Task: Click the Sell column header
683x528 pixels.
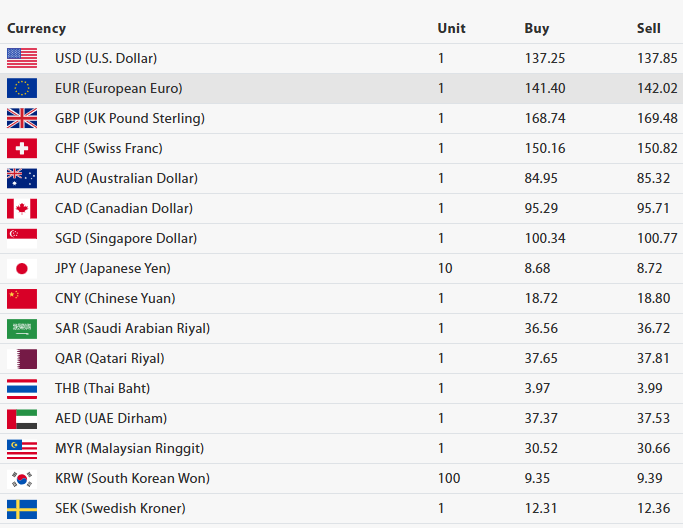Action: coord(649,28)
